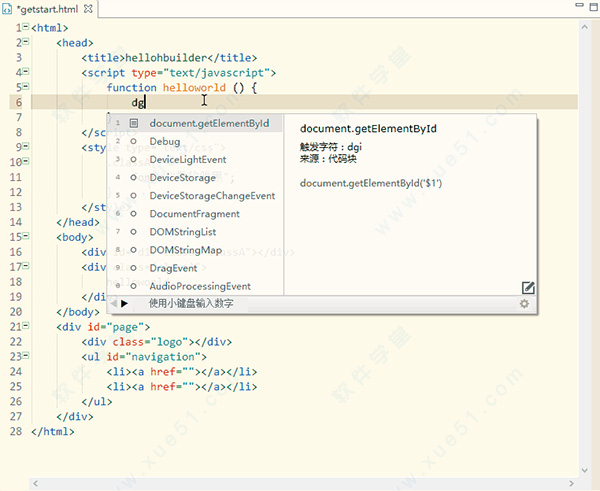Collapse the head tag on line 2
600x491 pixels.
[x=25, y=43]
